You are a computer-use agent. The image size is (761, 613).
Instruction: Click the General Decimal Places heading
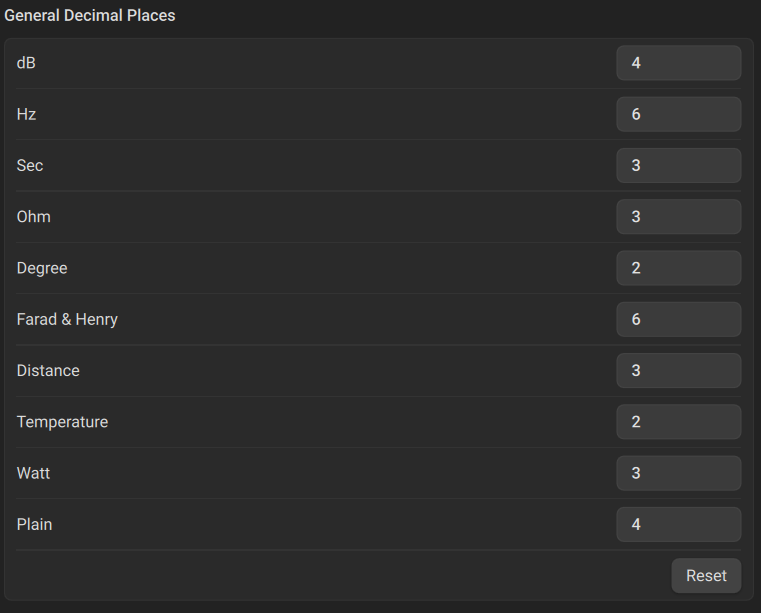point(90,16)
